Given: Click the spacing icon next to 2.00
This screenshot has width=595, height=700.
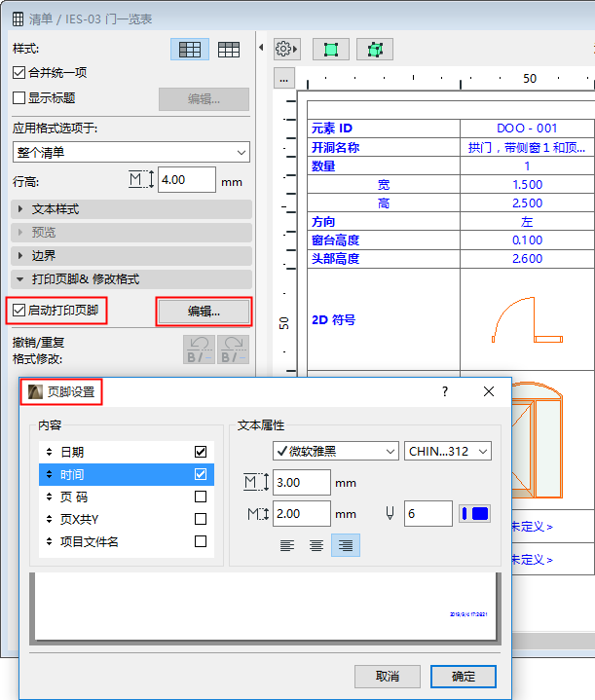Looking at the screenshot, I should pos(258,514).
